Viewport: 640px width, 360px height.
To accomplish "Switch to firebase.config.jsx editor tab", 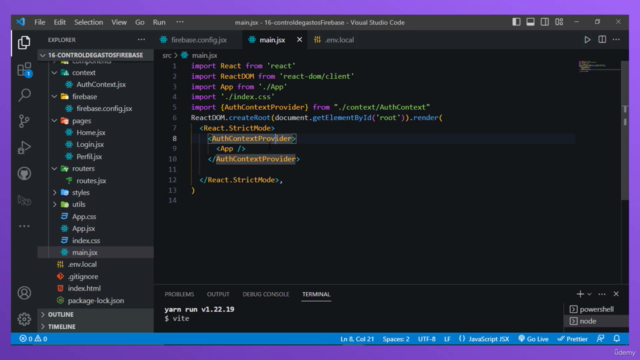I will tap(198, 40).
